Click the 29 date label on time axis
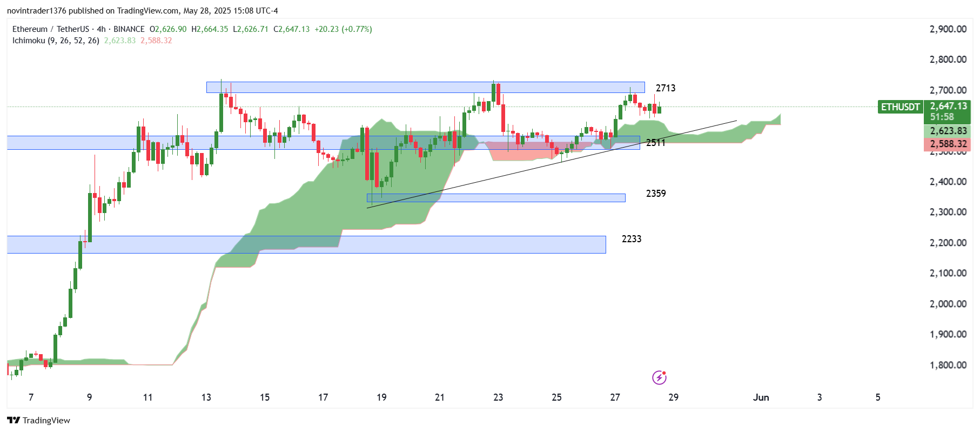This screenshot has width=980, height=432. coord(673,397)
